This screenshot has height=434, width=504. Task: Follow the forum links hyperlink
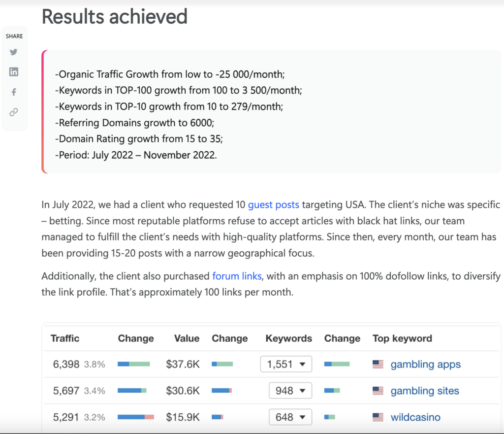[x=237, y=276]
